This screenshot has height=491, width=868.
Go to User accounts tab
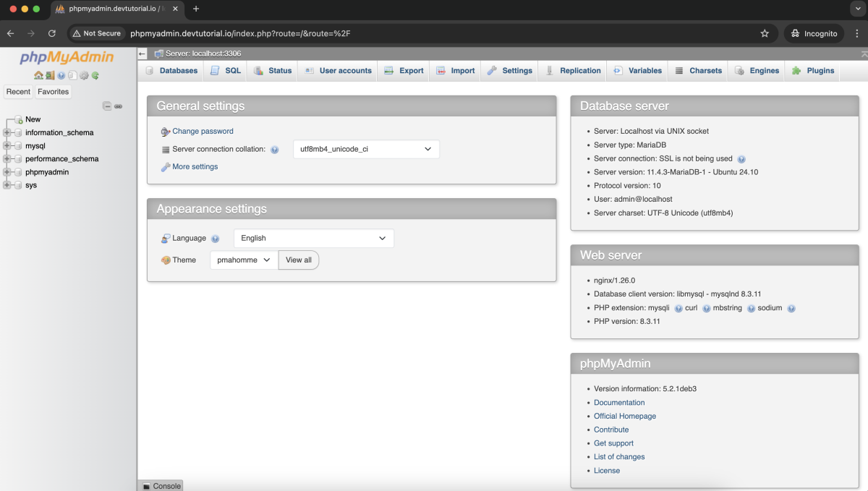(338, 71)
